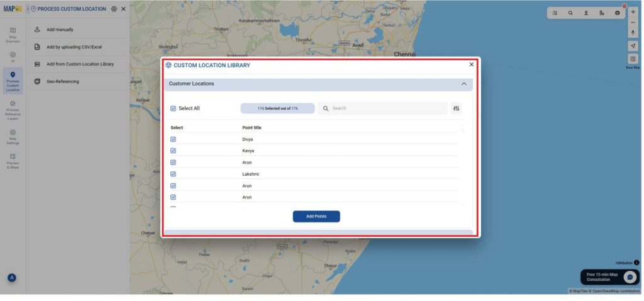This screenshot has width=644, height=301.
Task: Choose Geo-Referencing option
Action: point(78,81)
